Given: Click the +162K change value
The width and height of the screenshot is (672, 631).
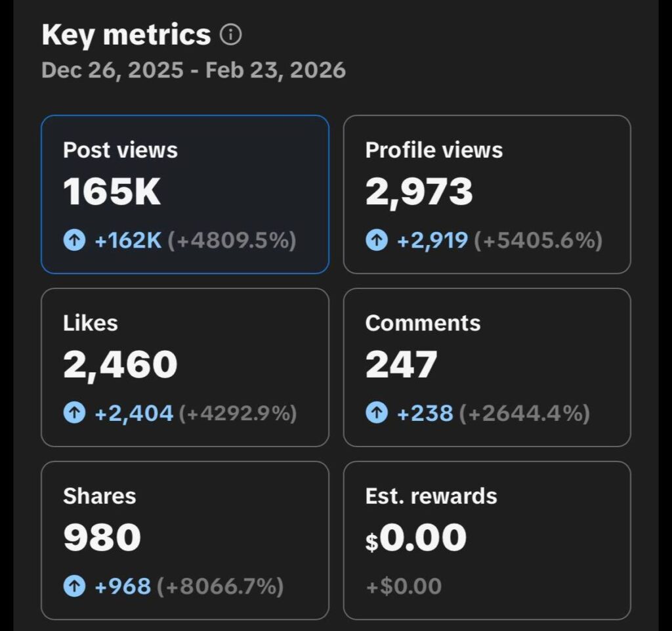Looking at the screenshot, I should coord(128,241).
